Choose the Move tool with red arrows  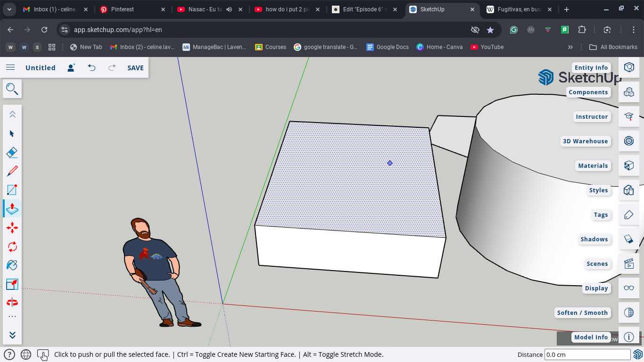pos(12,228)
